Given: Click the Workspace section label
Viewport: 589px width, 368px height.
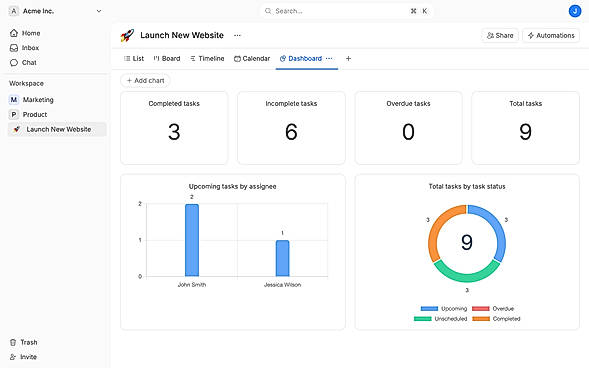Looking at the screenshot, I should pyautogui.click(x=26, y=83).
